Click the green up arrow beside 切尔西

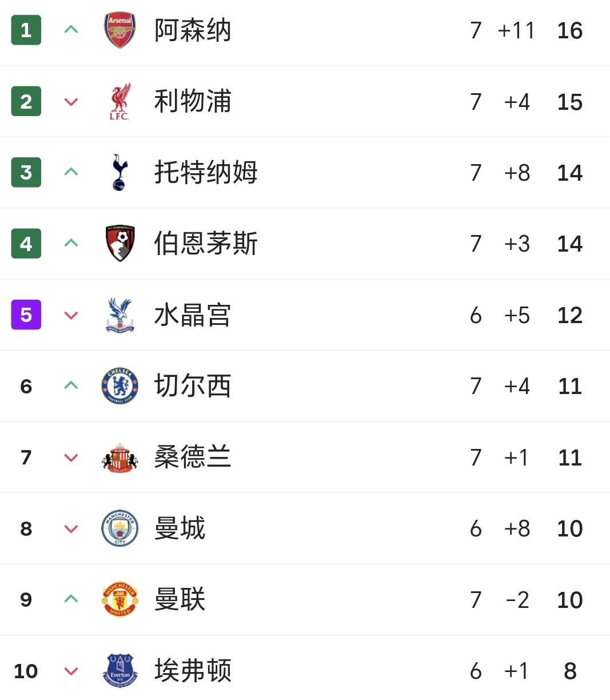(71, 385)
